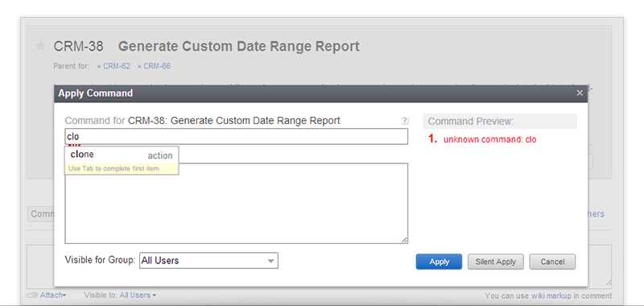644x306 pixels.
Task: Click the issue title Generate Custom Date Range Report
Action: click(x=238, y=47)
